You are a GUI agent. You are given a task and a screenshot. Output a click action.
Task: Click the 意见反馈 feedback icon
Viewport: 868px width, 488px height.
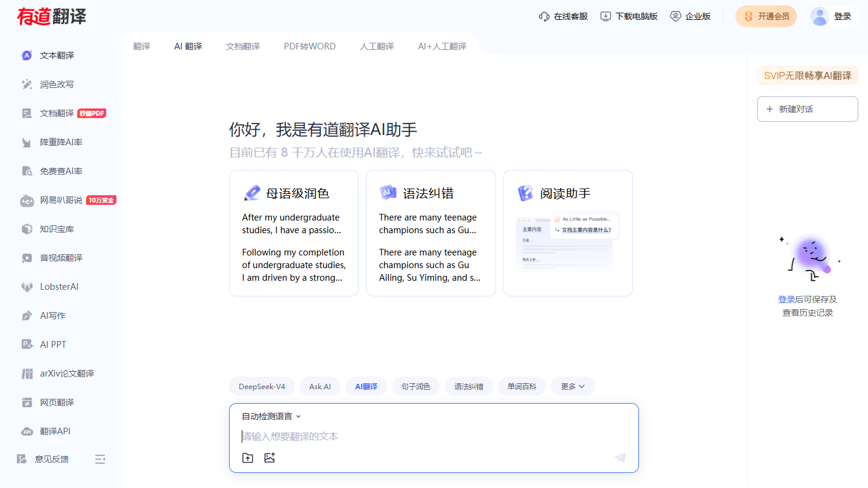[22, 459]
